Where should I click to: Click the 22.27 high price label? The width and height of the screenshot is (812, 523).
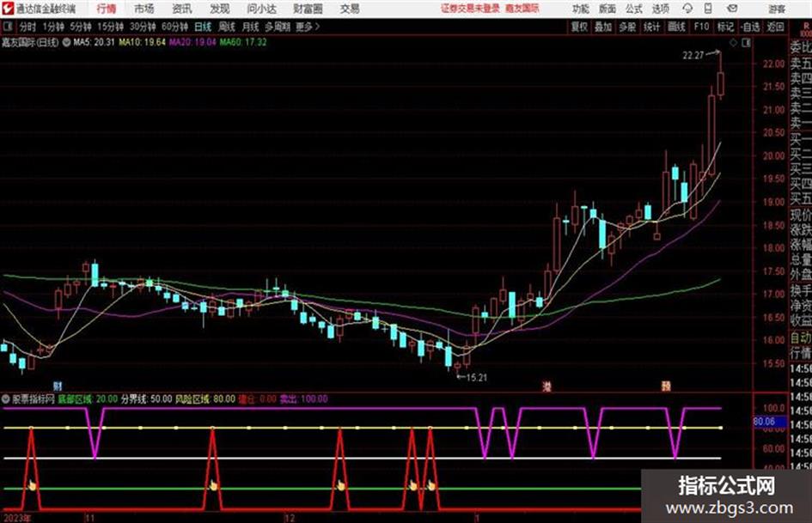(693, 56)
